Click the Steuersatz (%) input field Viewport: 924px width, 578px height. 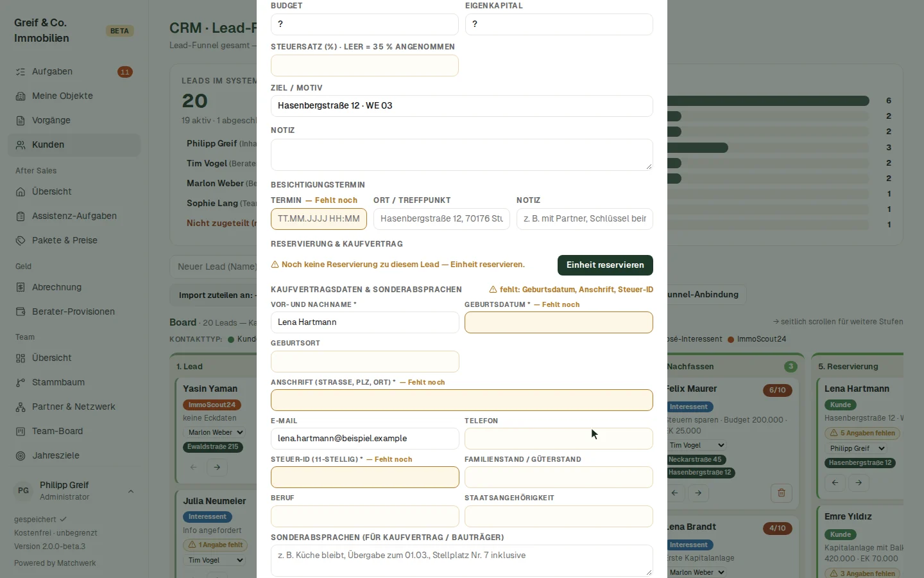tap(364, 66)
